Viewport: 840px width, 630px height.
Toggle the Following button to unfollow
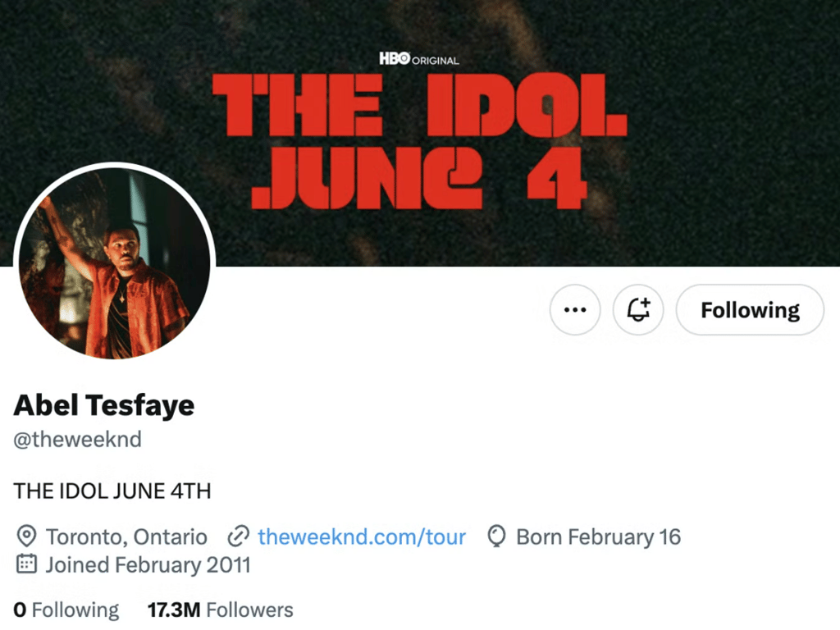[749, 310]
